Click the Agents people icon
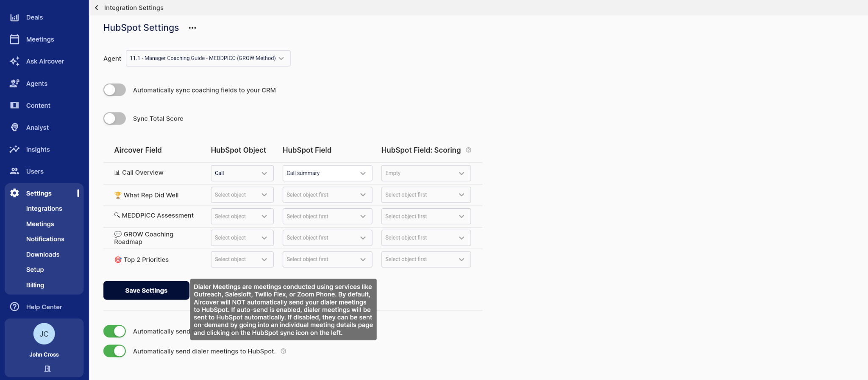868x380 pixels. 14,84
